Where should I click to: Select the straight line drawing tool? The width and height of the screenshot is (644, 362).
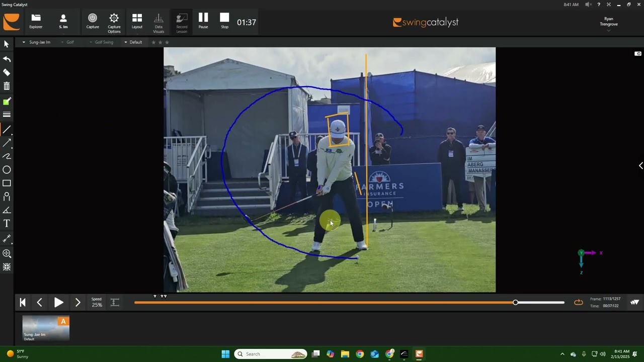pos(7,130)
